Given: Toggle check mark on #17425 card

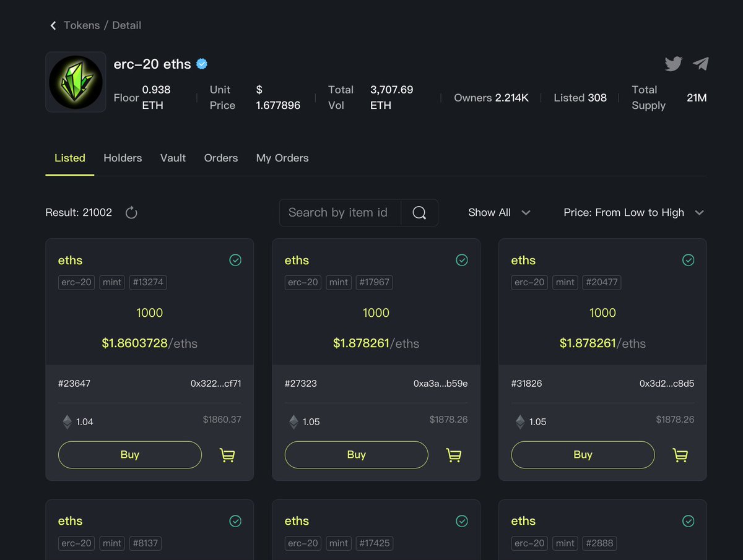Looking at the screenshot, I should pyautogui.click(x=462, y=522).
